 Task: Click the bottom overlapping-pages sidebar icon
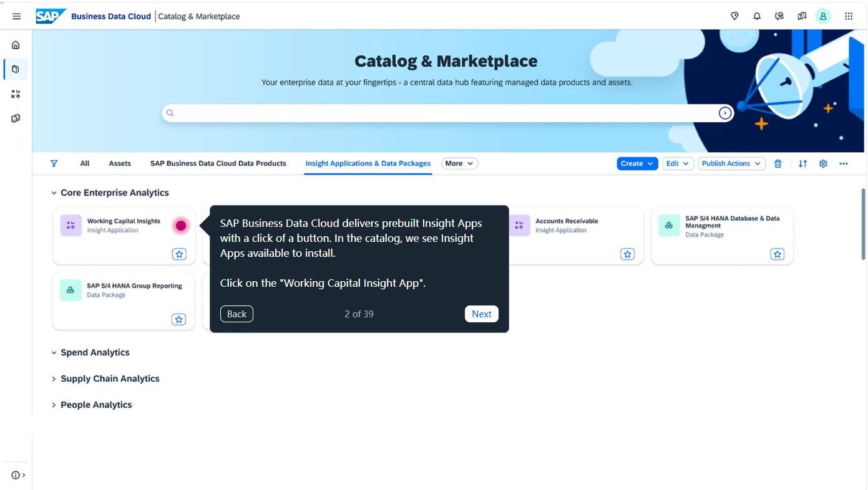point(16,118)
